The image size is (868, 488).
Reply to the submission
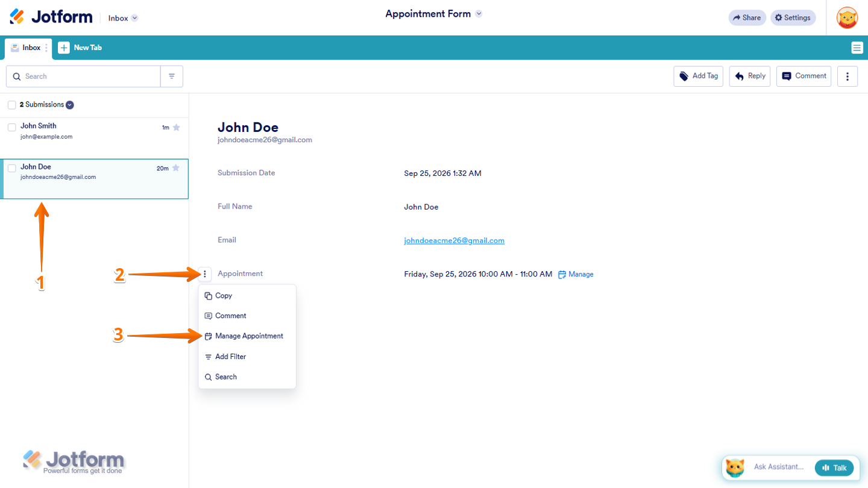750,77
